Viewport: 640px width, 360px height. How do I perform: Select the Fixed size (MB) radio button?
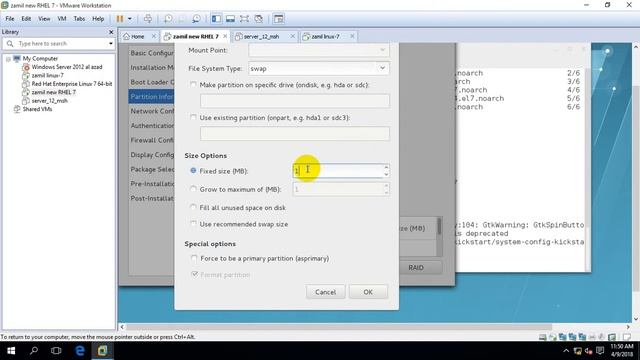[193, 171]
